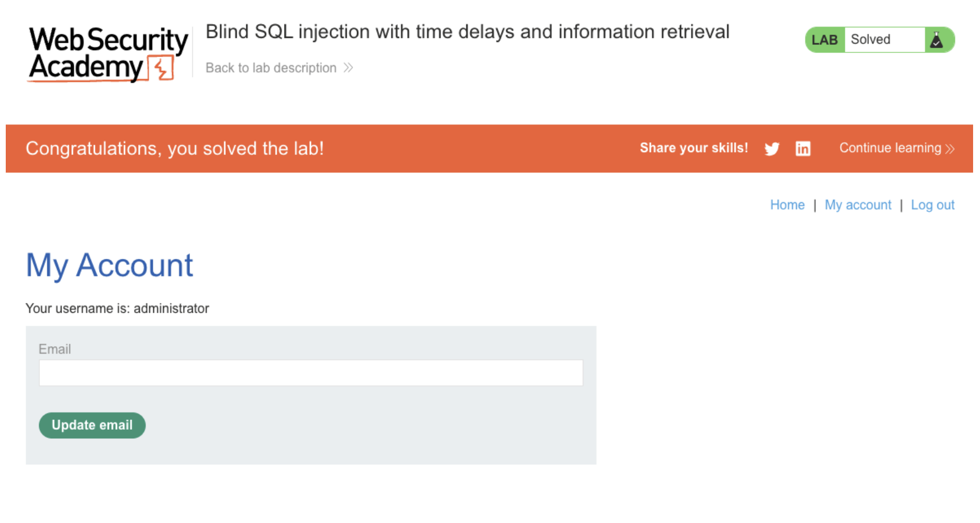Click the 'My Account' page heading
The height and width of the screenshot is (523, 980).
(109, 266)
